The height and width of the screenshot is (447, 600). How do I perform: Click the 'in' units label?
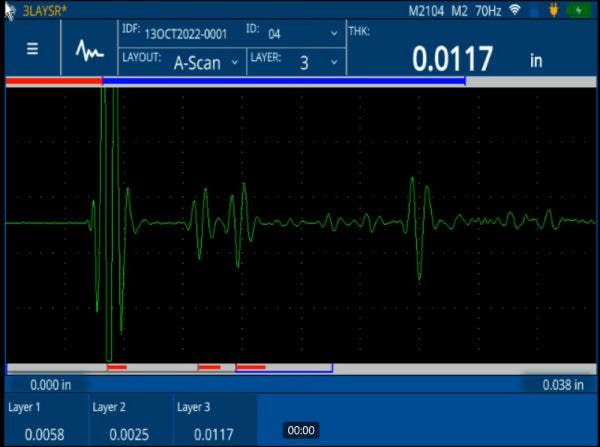pos(536,60)
